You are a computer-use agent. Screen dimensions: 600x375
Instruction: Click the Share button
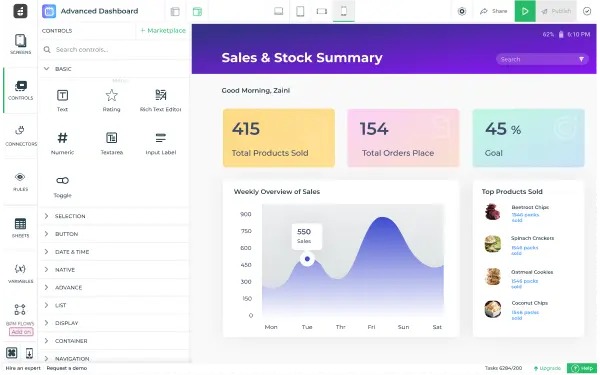click(x=494, y=11)
